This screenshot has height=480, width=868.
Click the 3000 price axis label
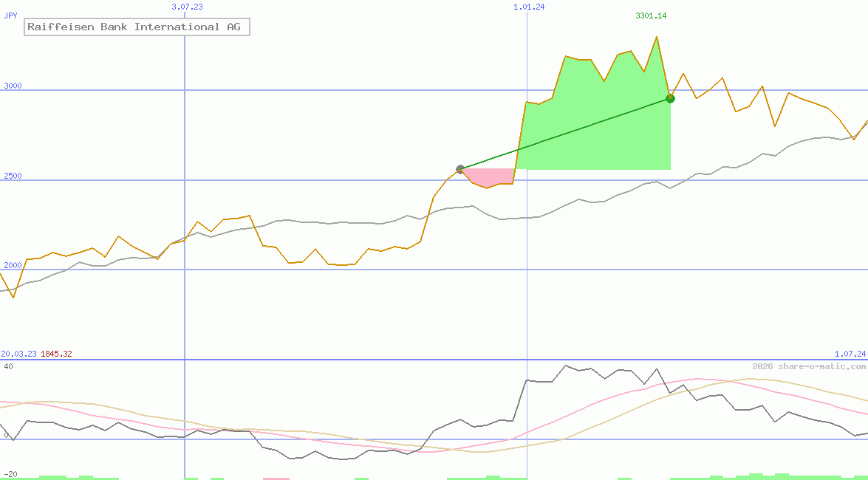(13, 86)
